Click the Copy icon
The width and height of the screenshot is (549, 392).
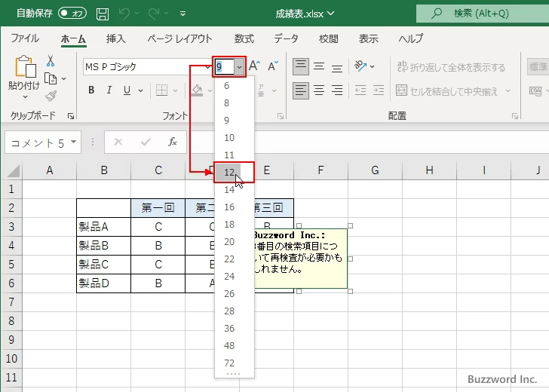51,78
